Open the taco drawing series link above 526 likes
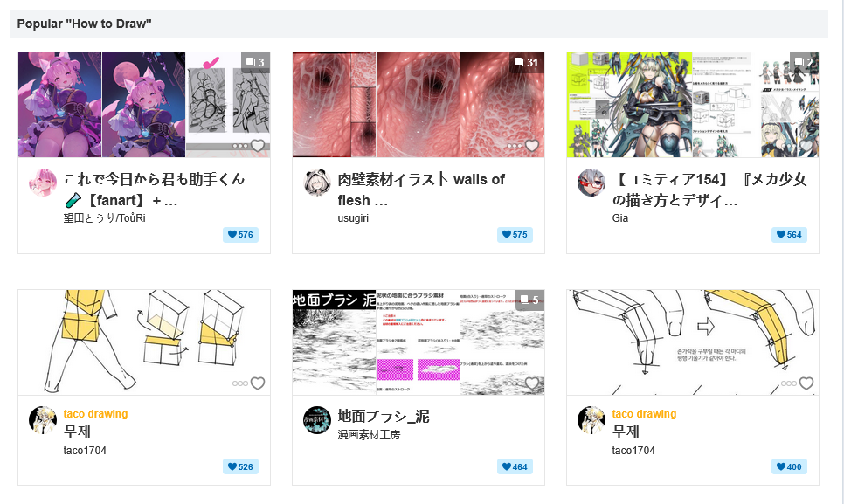 pos(96,414)
